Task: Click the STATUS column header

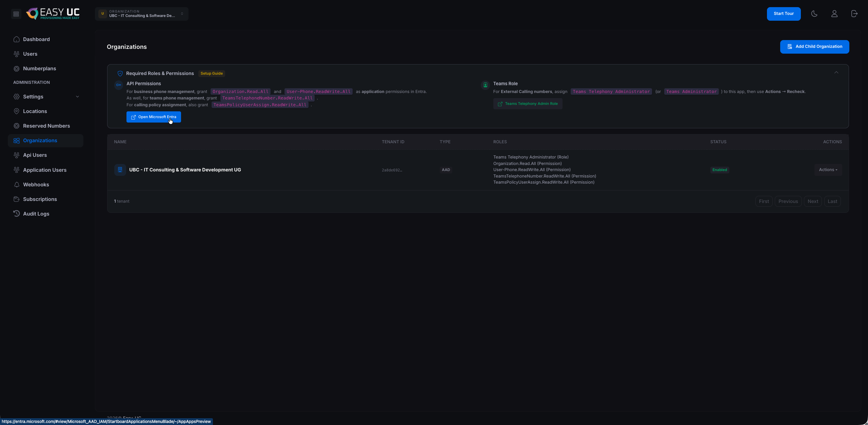Action: click(x=718, y=142)
